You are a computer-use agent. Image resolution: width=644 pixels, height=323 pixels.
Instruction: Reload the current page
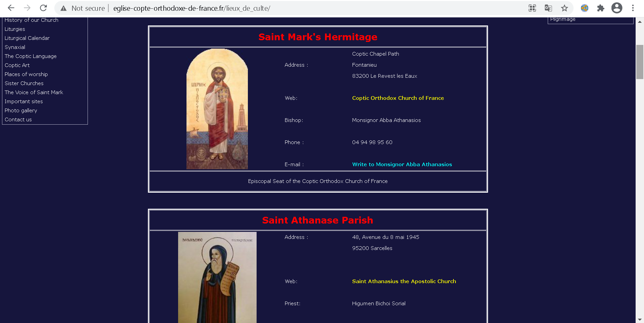[43, 8]
